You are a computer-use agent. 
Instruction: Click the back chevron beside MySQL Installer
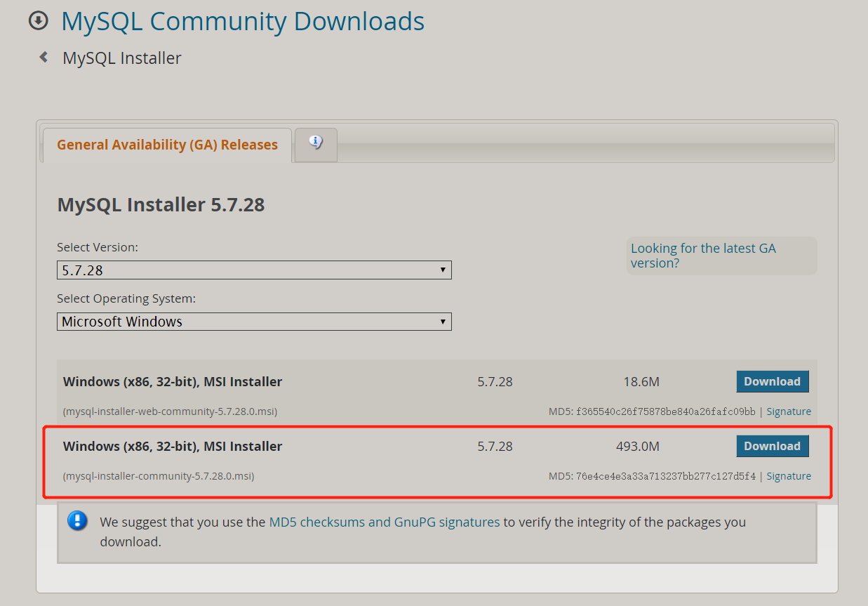[44, 58]
